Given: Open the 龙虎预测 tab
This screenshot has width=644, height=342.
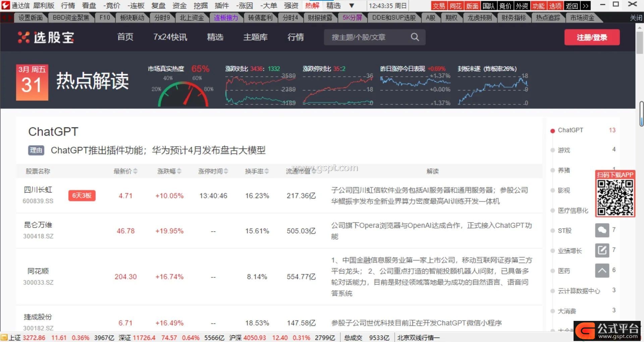Looking at the screenshot, I should coord(480,18).
